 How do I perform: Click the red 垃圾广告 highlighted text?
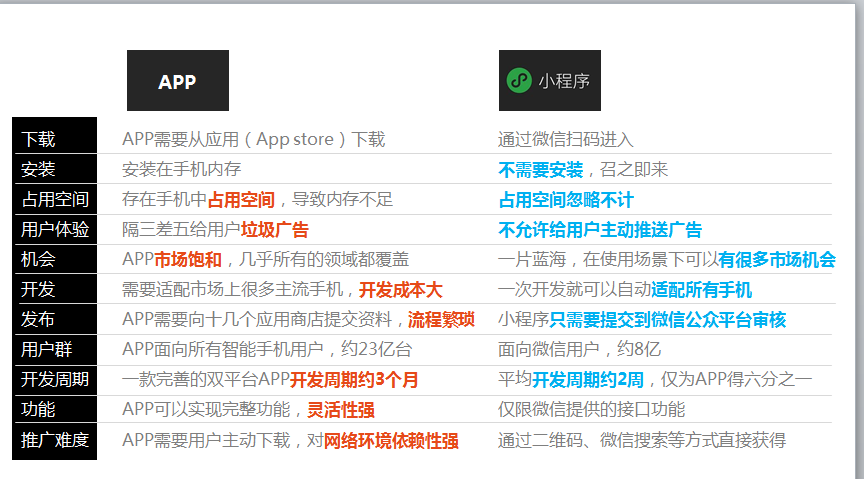274,230
